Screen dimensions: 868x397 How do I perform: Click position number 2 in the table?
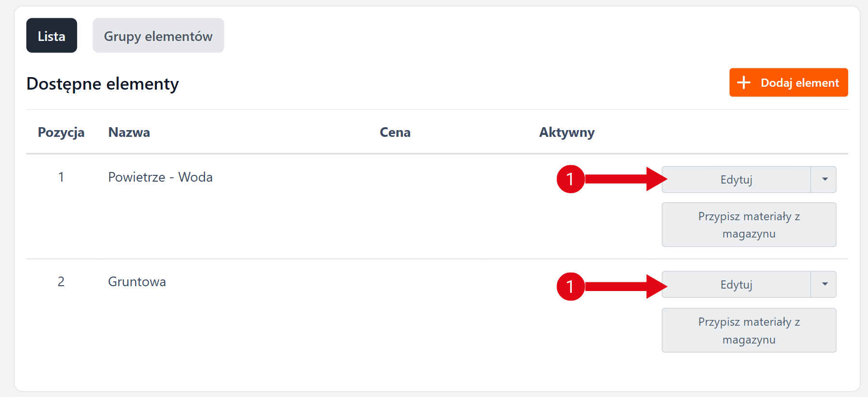[x=61, y=282]
